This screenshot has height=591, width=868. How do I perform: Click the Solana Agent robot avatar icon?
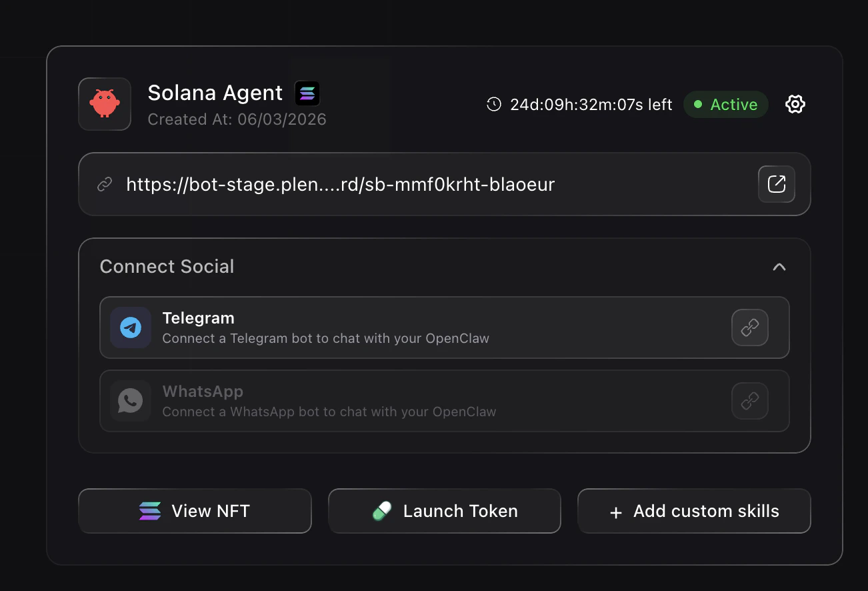(x=105, y=104)
